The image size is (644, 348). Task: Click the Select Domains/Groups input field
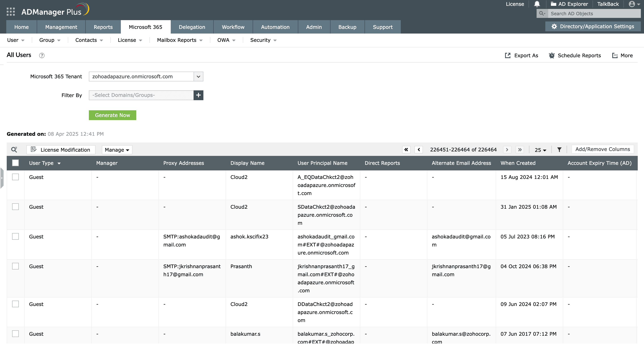pos(141,95)
